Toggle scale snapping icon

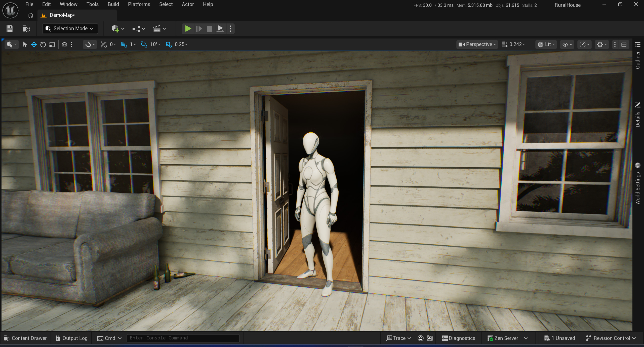point(169,45)
